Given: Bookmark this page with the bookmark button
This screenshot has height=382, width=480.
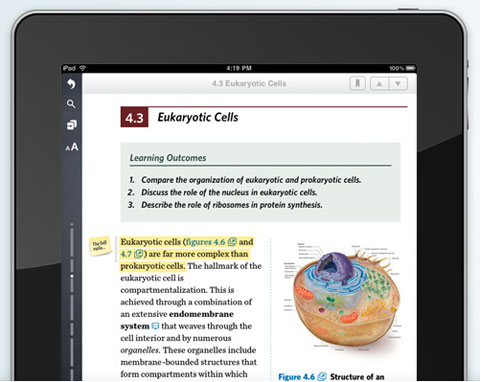Looking at the screenshot, I should (357, 83).
